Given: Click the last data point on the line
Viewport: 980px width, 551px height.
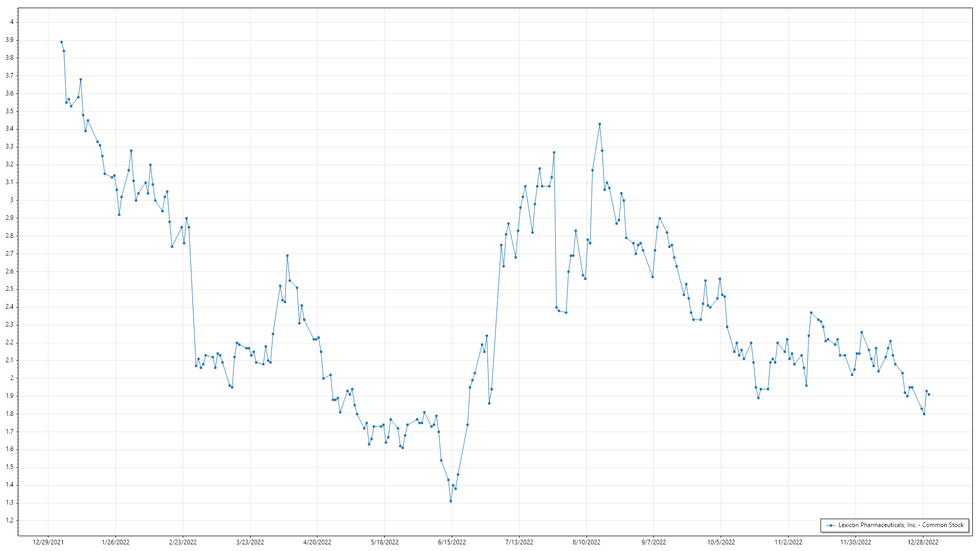Looking at the screenshot, I should click(x=929, y=394).
